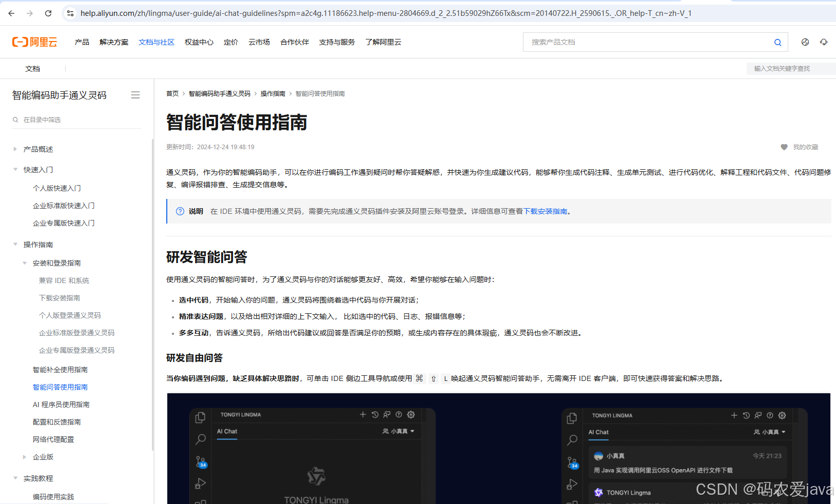Click the sidebar vertical scrollbar

pos(153,295)
